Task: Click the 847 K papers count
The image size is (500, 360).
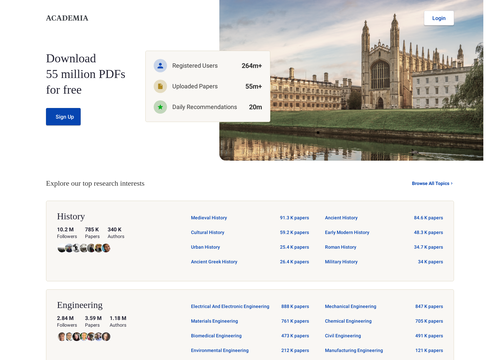Action: coord(429,306)
